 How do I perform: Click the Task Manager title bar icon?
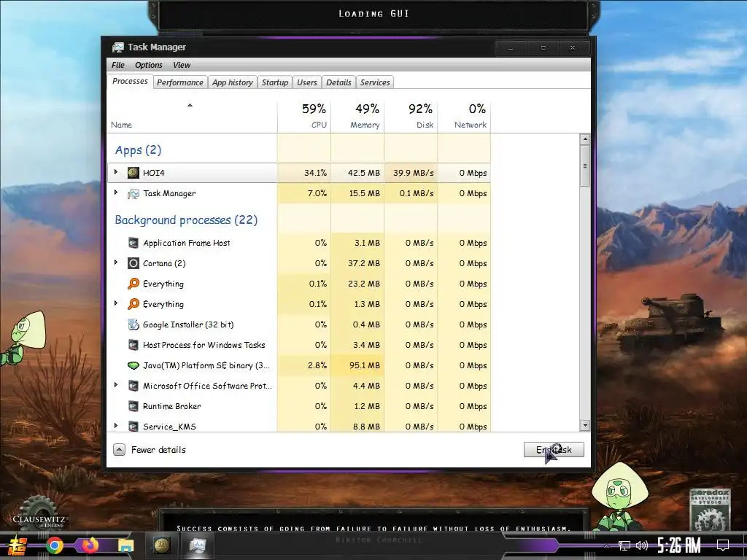point(117,47)
